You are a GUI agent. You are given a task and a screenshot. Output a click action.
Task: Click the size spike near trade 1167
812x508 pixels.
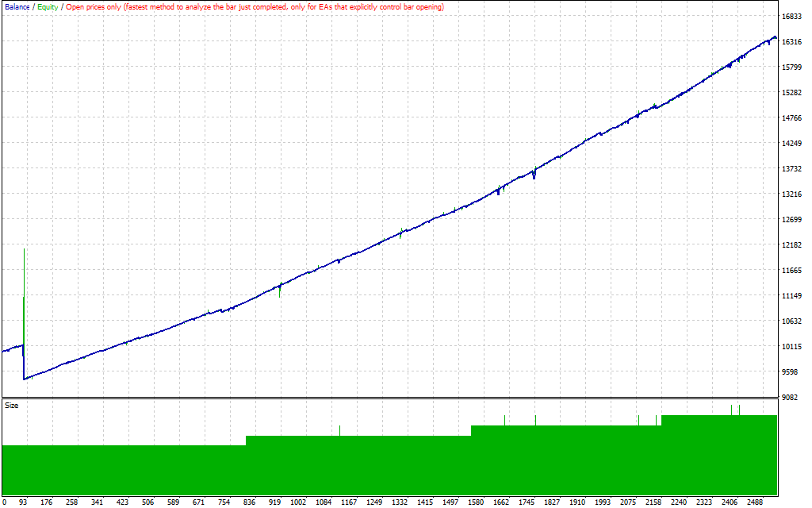(340, 430)
